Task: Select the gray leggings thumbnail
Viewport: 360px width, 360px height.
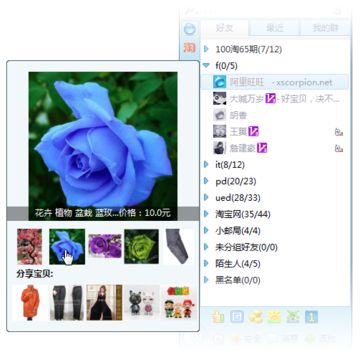Action: point(179,247)
